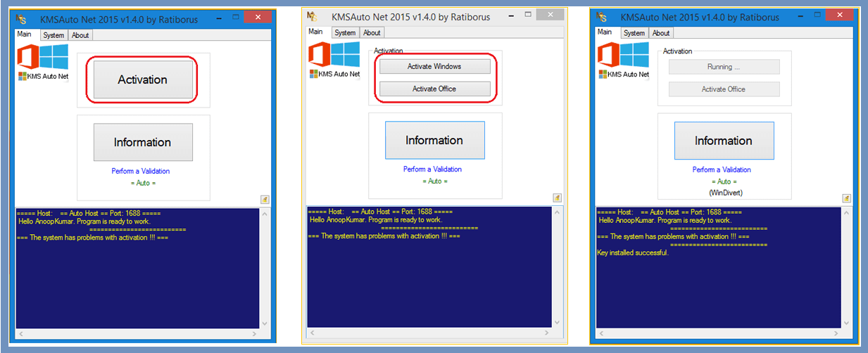Click 'Hello AnoopKumar' log line in big Activation window
This screenshot has width=868, height=353.
(x=84, y=221)
